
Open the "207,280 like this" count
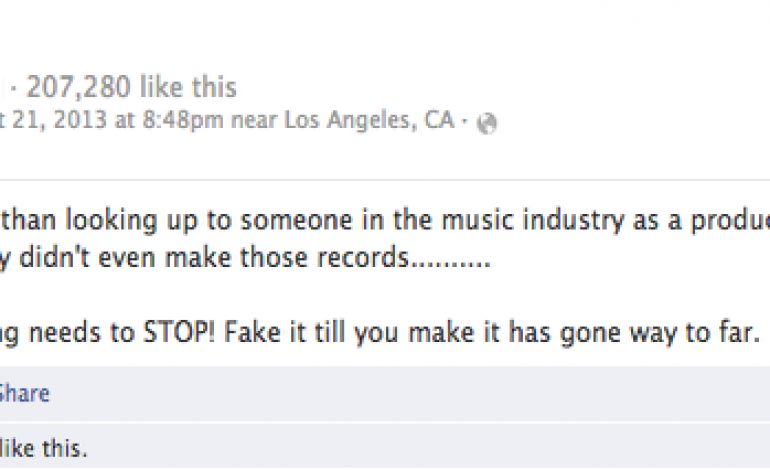click(x=132, y=88)
